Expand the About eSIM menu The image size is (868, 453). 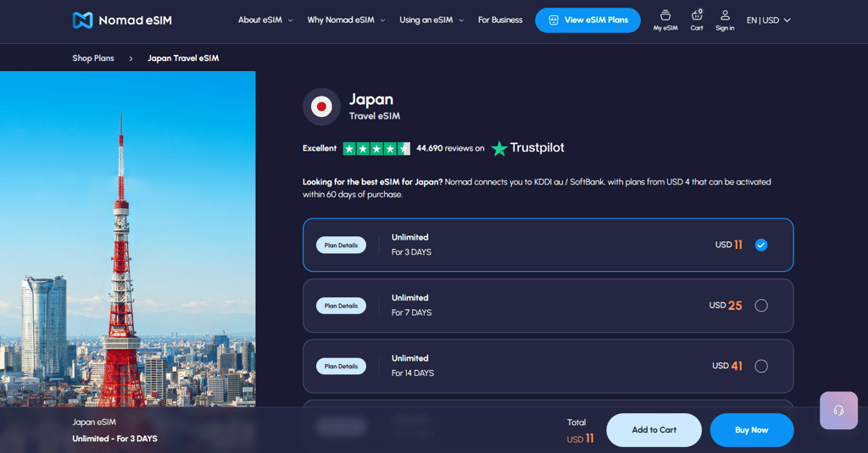[265, 20]
